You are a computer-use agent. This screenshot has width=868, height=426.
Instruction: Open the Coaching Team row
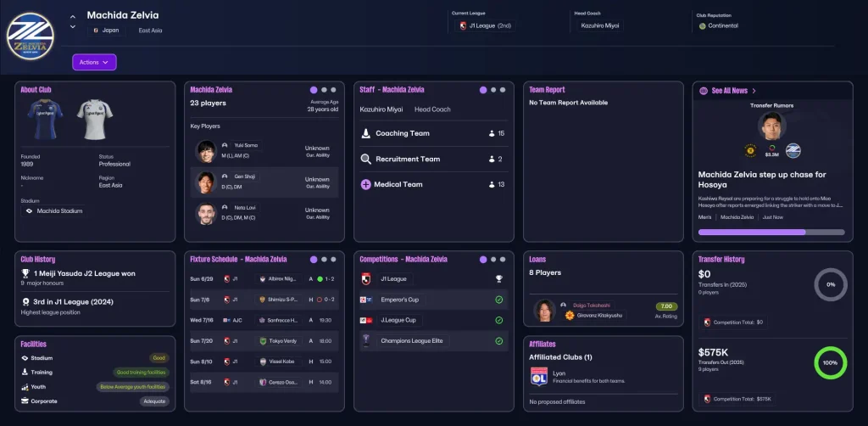click(432, 133)
